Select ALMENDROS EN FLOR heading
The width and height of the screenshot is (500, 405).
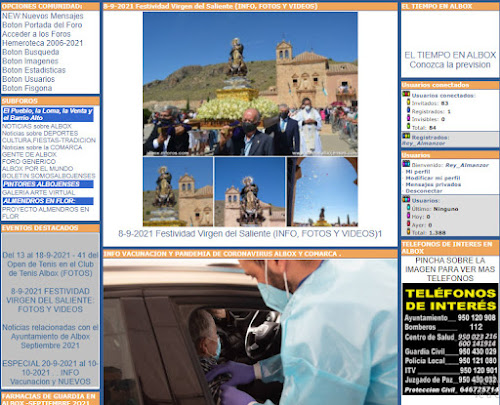(x=48, y=201)
